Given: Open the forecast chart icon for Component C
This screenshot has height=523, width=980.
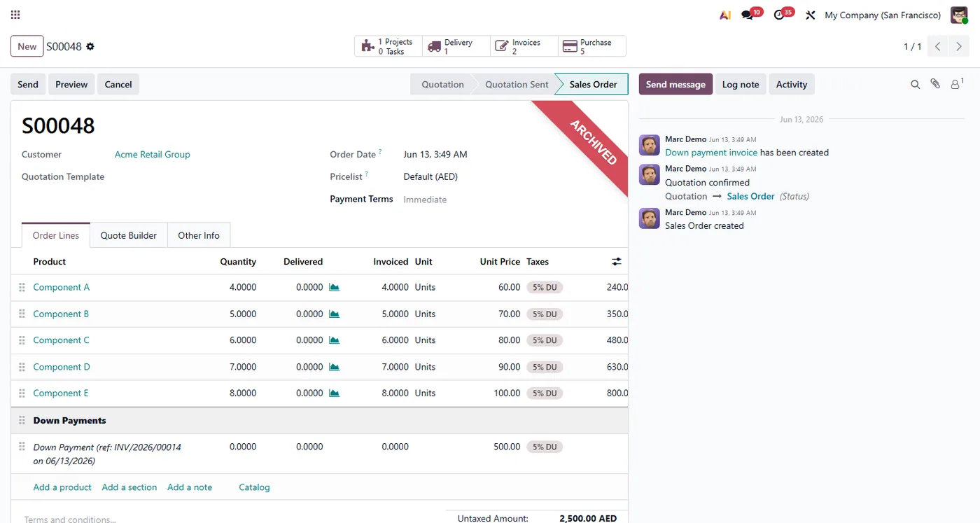Looking at the screenshot, I should pos(335,340).
